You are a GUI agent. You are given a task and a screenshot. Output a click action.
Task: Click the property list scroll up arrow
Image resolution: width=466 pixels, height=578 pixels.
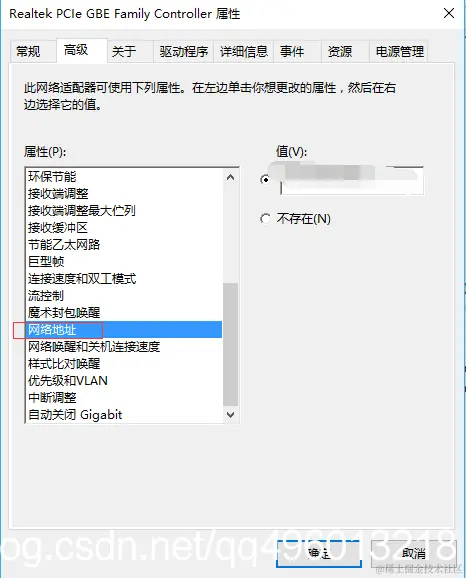click(231, 177)
